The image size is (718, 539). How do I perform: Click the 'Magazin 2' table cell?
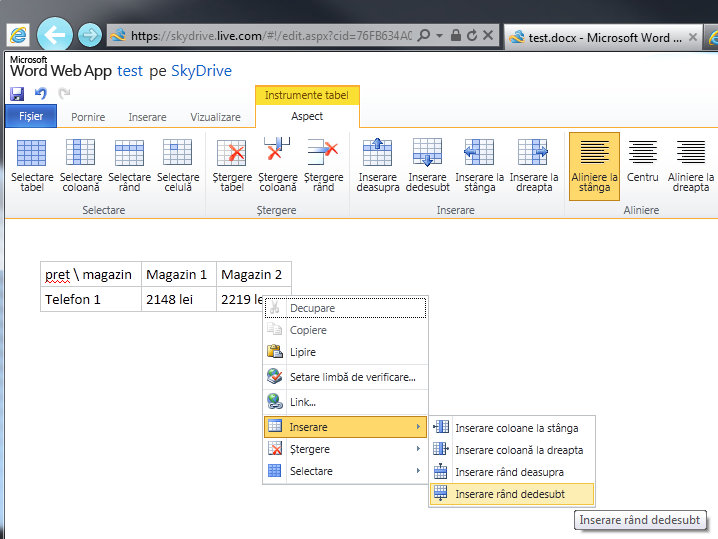click(x=254, y=274)
